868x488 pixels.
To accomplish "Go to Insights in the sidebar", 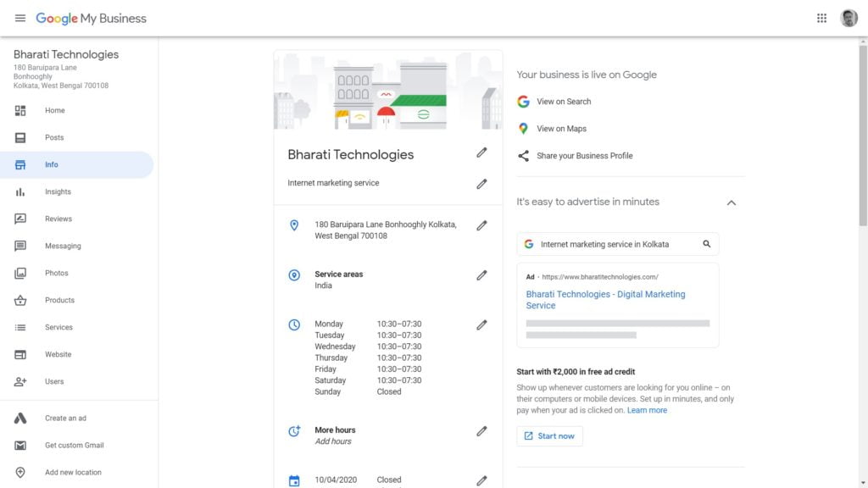I will pos(58,192).
